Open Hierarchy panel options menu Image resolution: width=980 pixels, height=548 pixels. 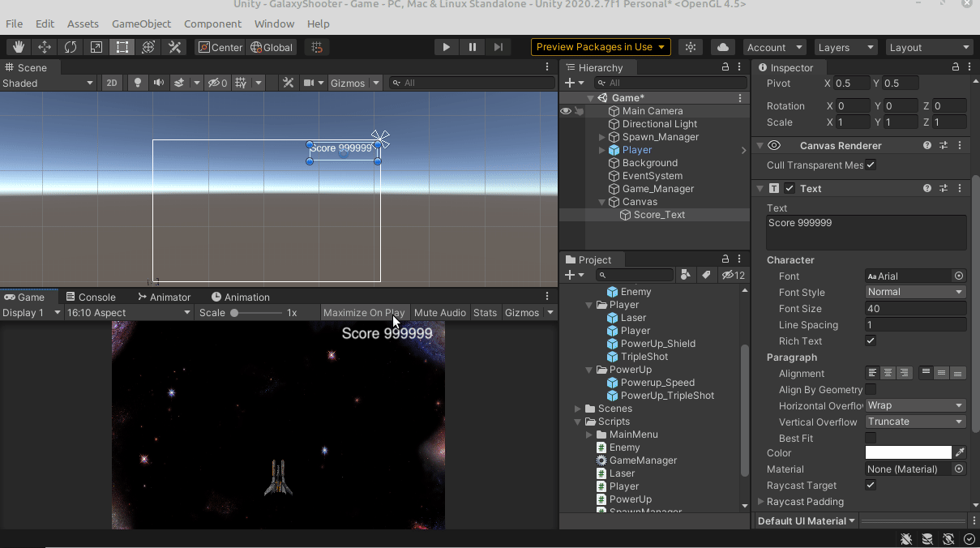tap(740, 67)
